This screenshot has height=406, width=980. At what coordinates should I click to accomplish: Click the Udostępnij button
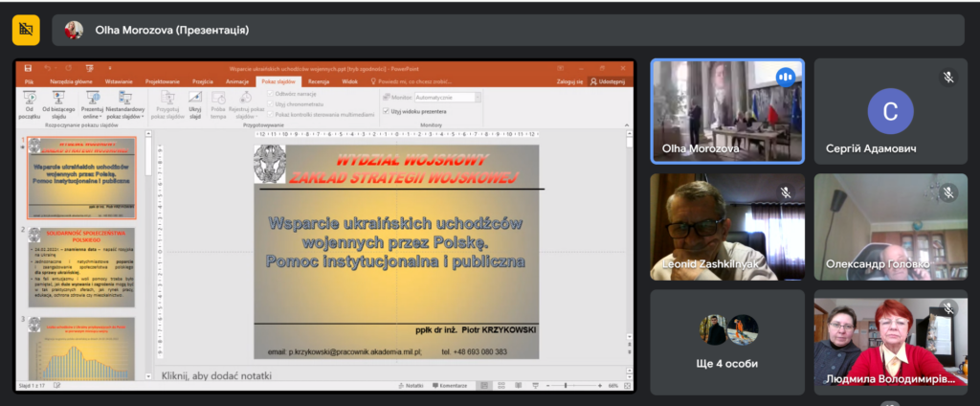coord(607,82)
